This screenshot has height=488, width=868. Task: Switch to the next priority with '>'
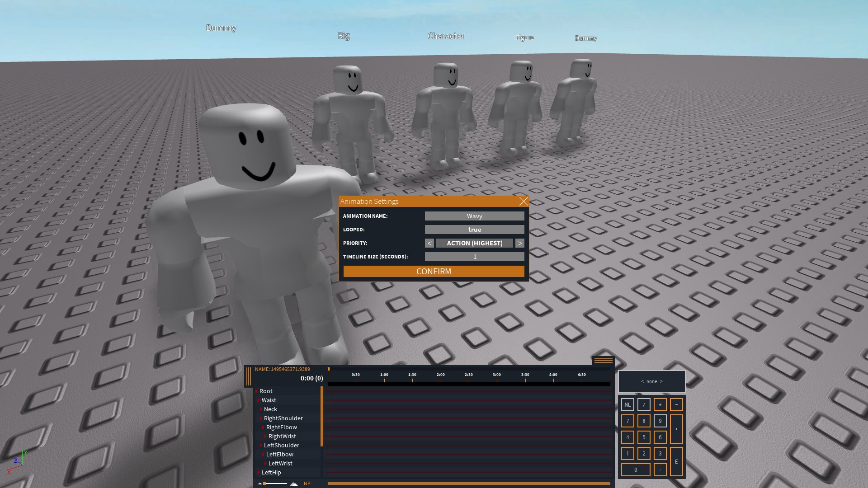click(520, 243)
